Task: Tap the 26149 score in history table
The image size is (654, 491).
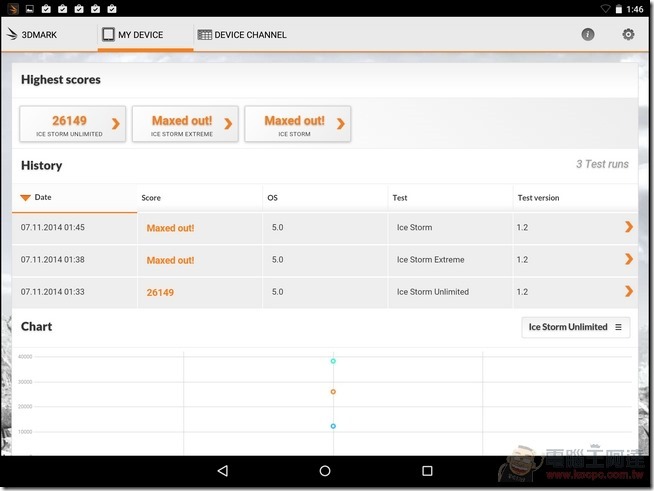Action: tap(160, 292)
